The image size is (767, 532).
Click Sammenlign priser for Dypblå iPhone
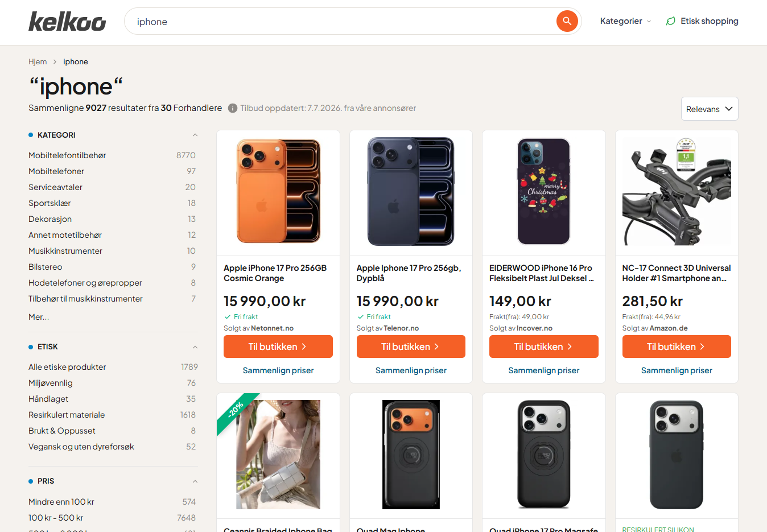click(x=411, y=370)
